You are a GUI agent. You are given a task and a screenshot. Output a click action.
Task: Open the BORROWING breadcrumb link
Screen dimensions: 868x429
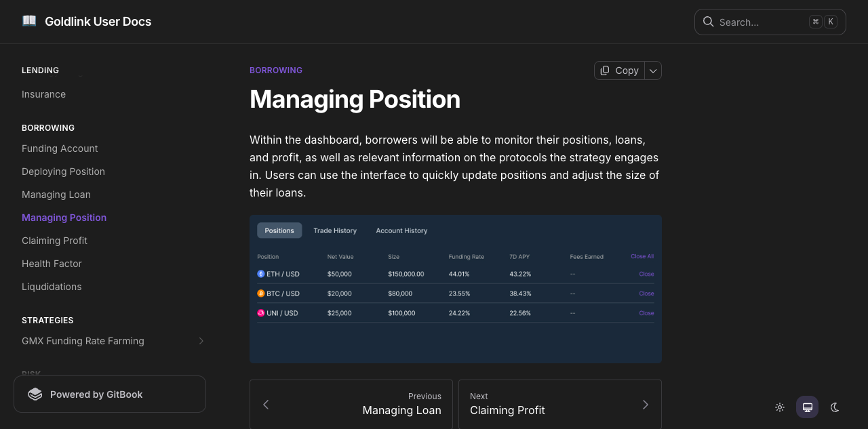click(x=276, y=70)
